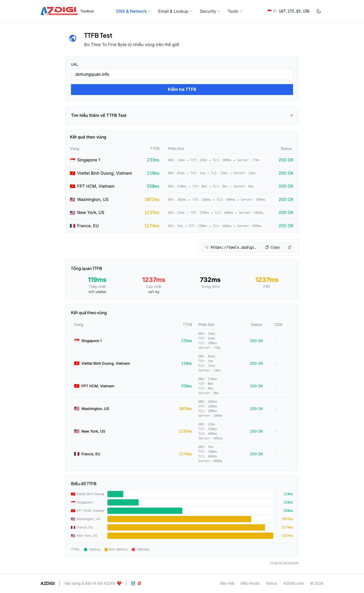The width and height of the screenshot is (364, 593).
Task: Click the Copy button for the share link
Action: (x=272, y=247)
